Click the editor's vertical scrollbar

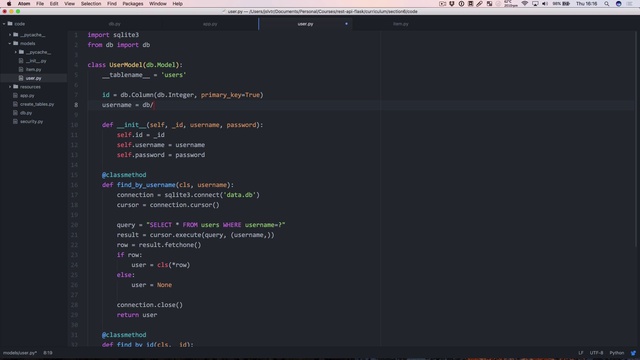636,139
